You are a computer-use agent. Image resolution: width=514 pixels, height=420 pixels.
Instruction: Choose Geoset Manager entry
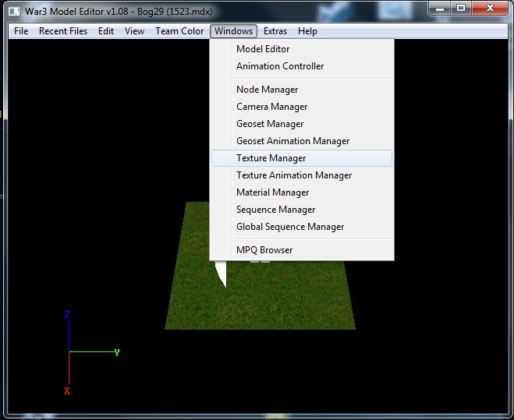coord(302,124)
